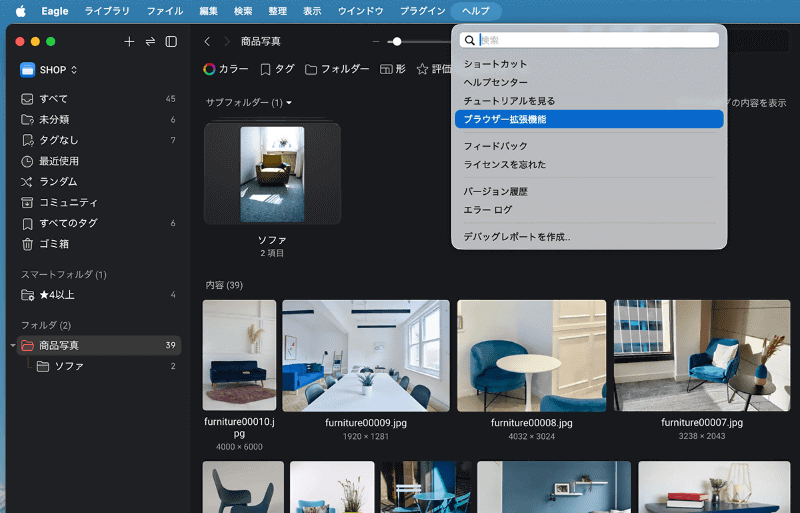The height and width of the screenshot is (513, 800).
Task: Click the shape filter icon
Action: click(386, 69)
